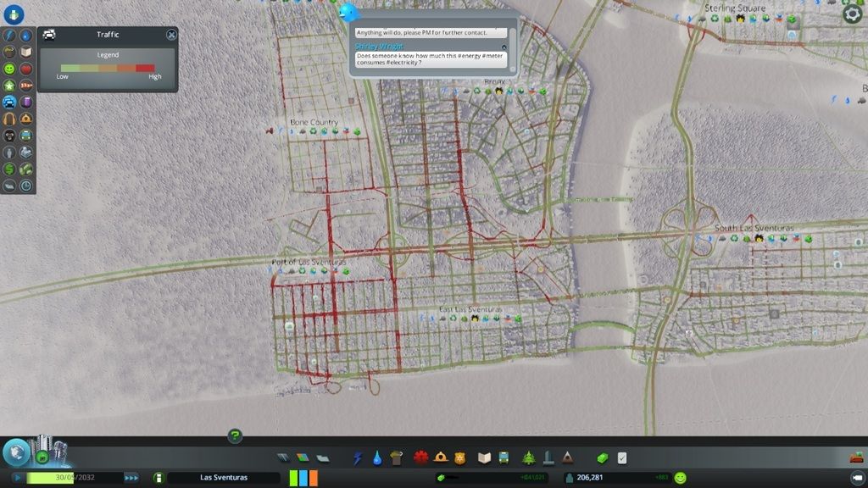Open the Fire Department build menu
Screen dimensions: 868x488
(x=441, y=457)
